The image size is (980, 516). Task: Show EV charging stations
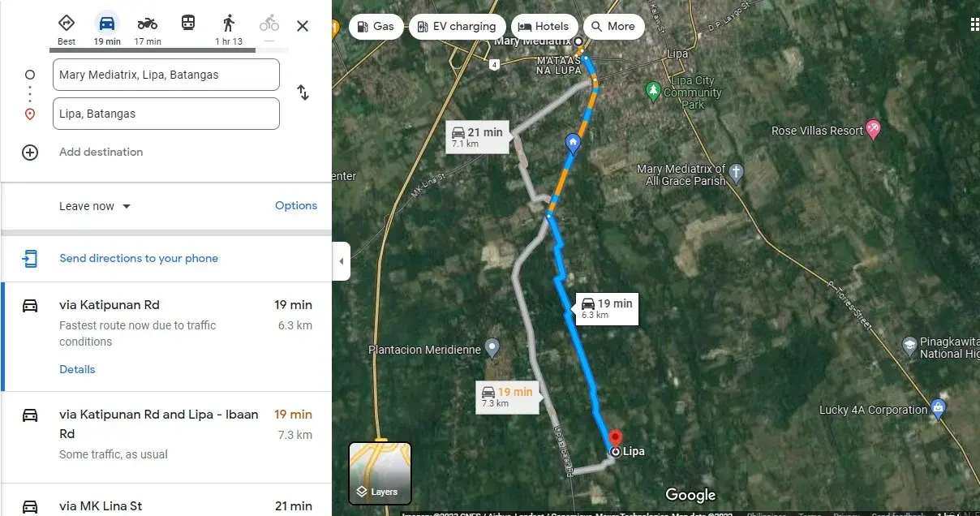point(458,27)
